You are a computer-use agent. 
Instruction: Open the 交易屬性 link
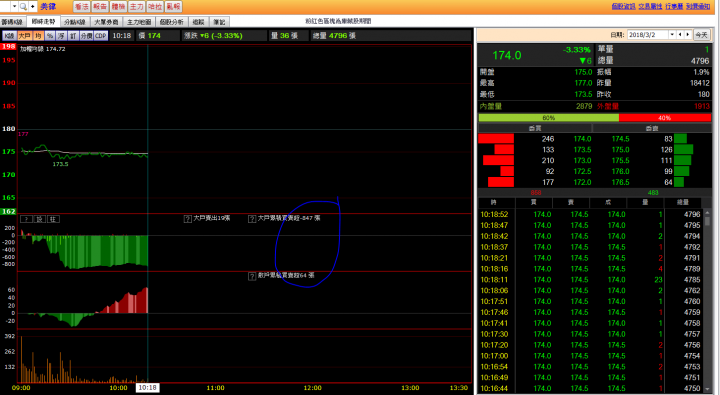650,6
